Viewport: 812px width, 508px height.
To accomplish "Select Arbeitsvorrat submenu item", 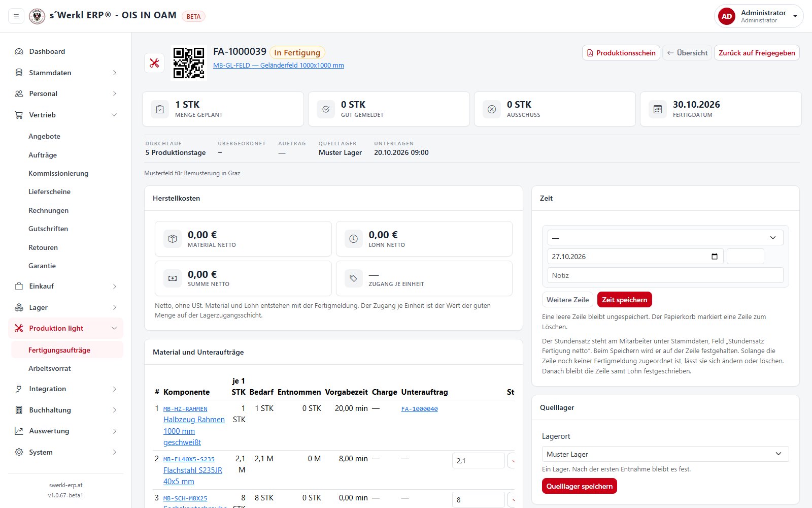I will click(x=67, y=368).
